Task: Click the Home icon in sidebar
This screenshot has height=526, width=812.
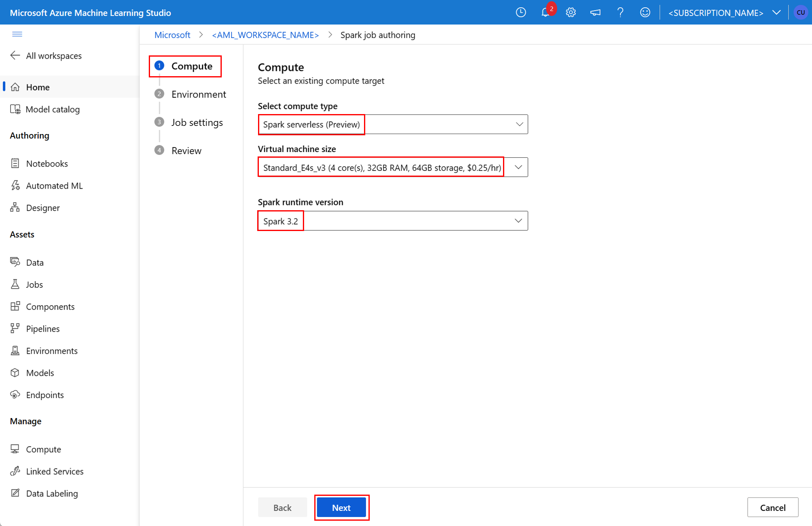Action: point(16,87)
